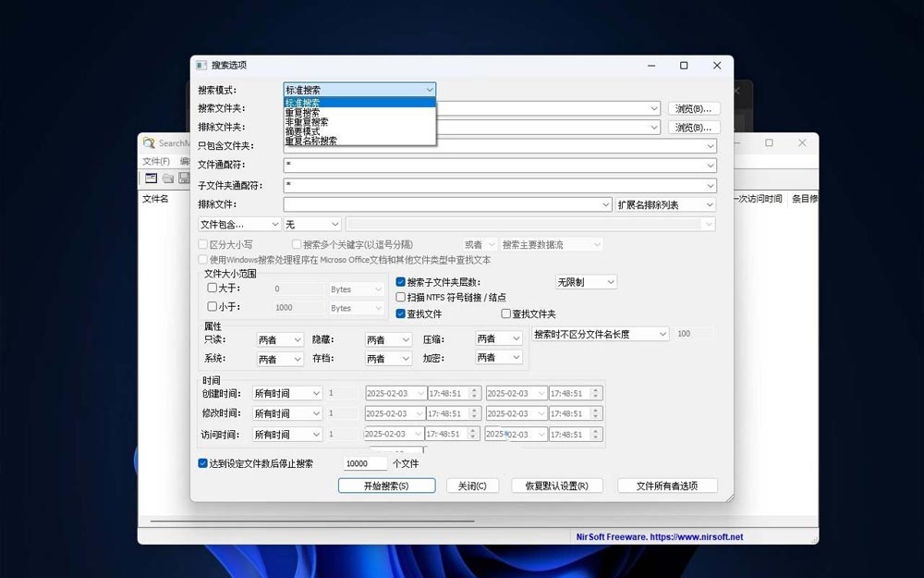This screenshot has height=578, width=924.
Task: Click the 搜索选项 dialog title bar icon
Action: tap(201, 65)
